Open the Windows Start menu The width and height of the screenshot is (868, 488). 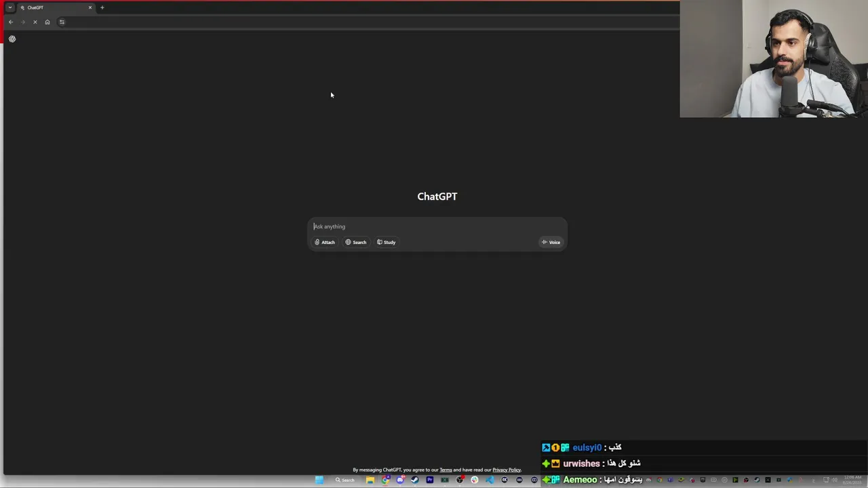point(319,480)
